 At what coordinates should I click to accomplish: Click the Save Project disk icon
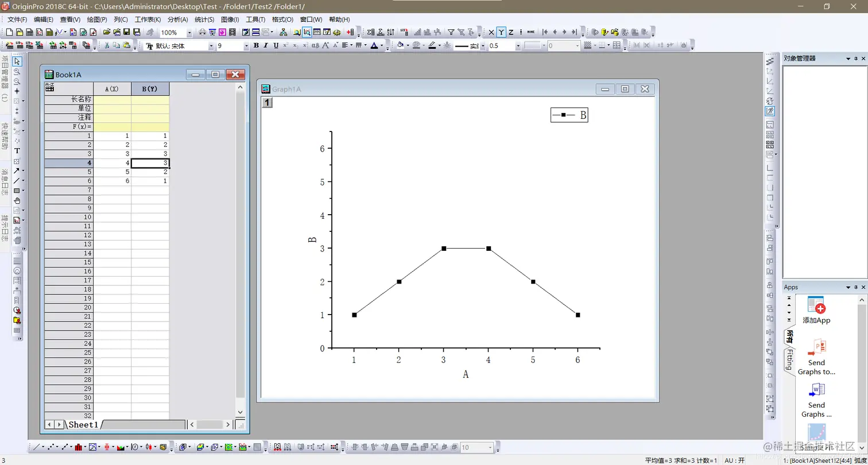pyautogui.click(x=126, y=32)
